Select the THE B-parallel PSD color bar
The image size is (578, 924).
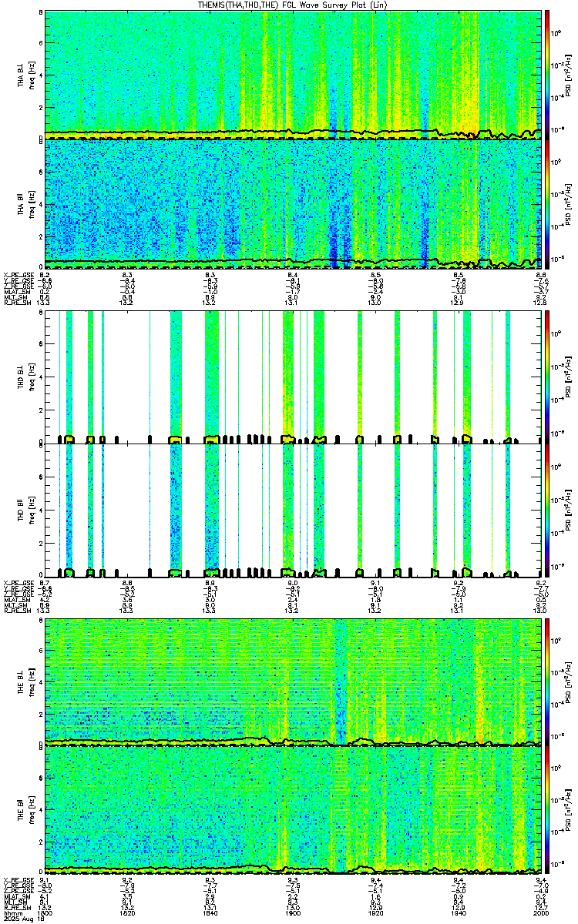pyautogui.click(x=548, y=810)
